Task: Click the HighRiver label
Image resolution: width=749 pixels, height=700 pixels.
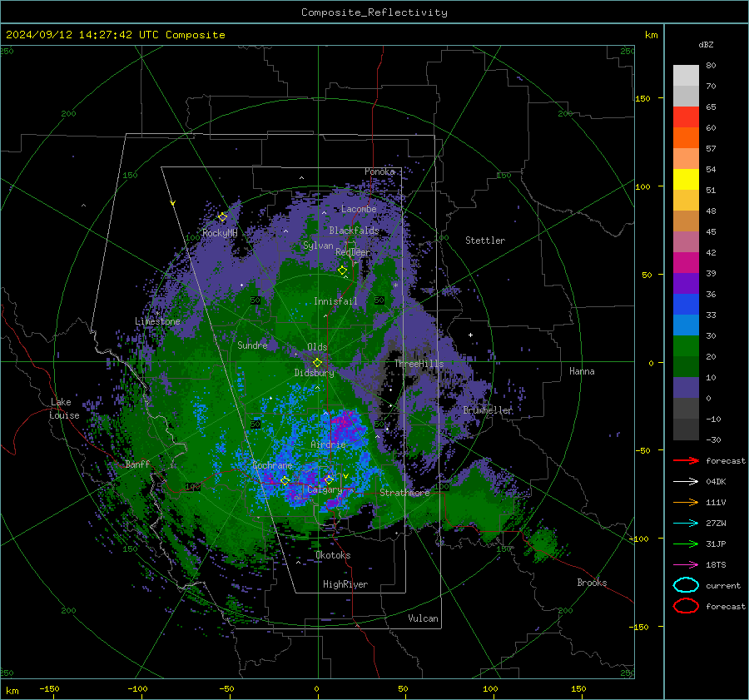Action: coord(345,584)
